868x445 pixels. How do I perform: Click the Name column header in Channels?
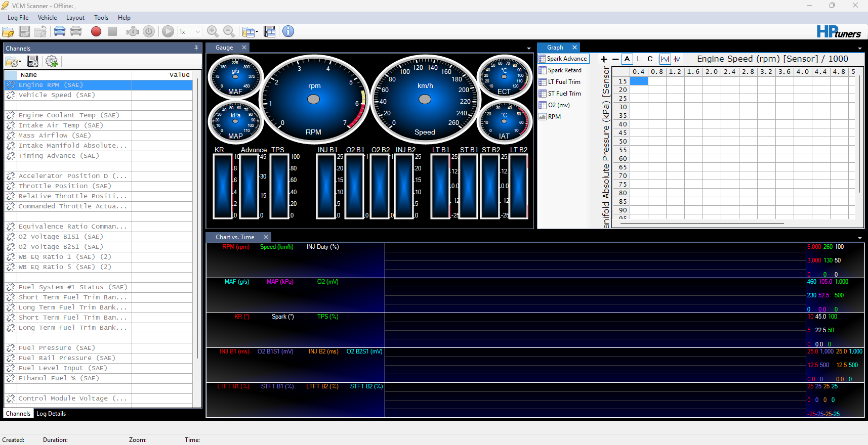coord(74,75)
